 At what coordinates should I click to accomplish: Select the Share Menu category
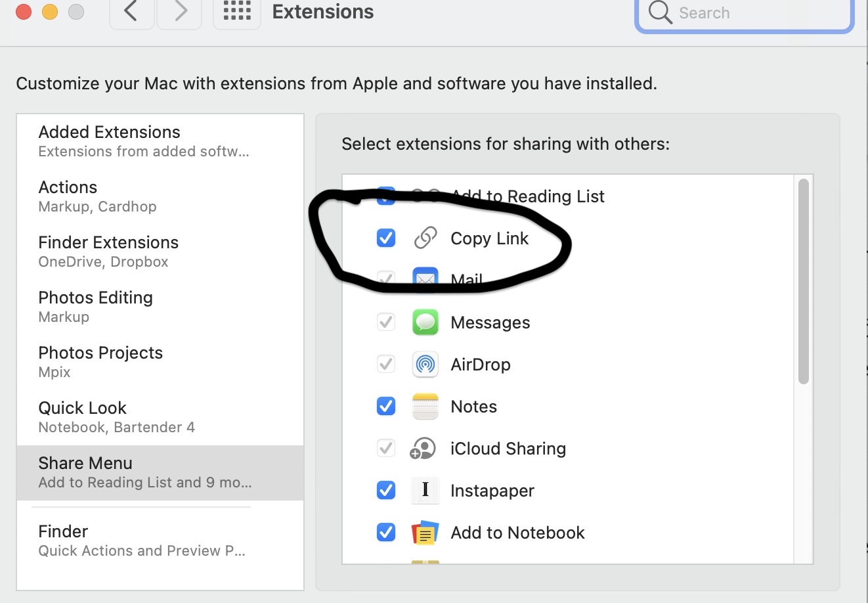point(160,472)
